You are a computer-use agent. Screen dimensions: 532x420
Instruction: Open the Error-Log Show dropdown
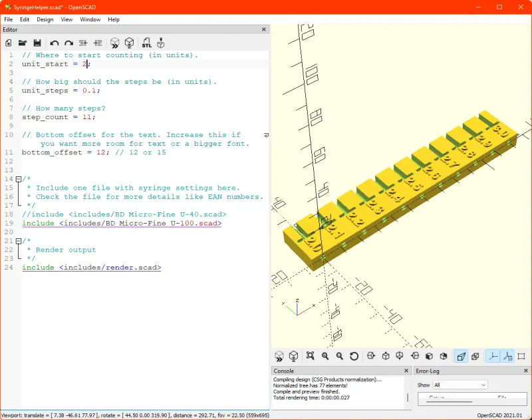(x=460, y=385)
